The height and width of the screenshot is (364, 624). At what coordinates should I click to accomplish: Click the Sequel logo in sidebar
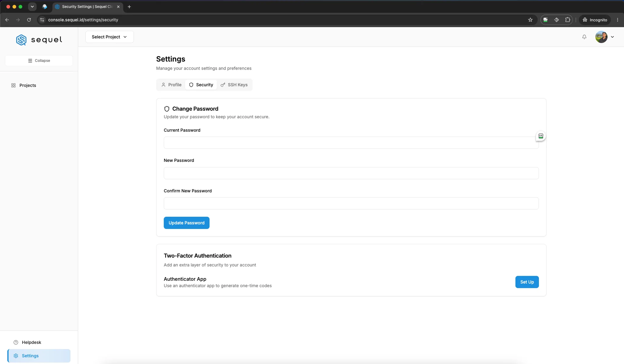tap(39, 40)
